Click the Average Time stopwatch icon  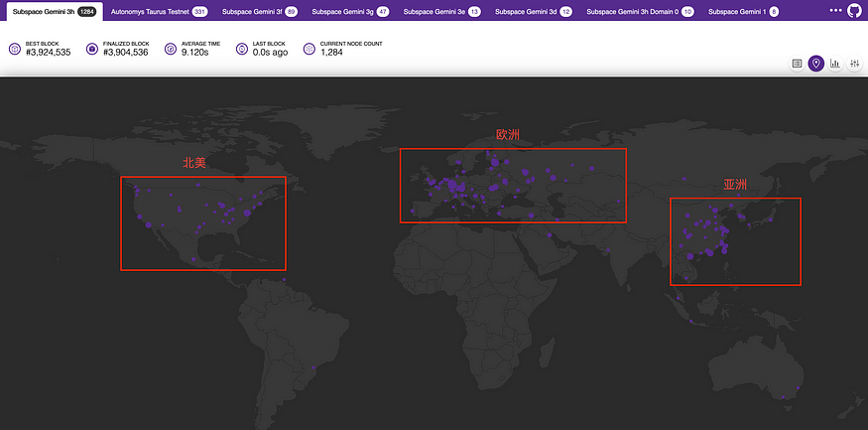(x=171, y=49)
